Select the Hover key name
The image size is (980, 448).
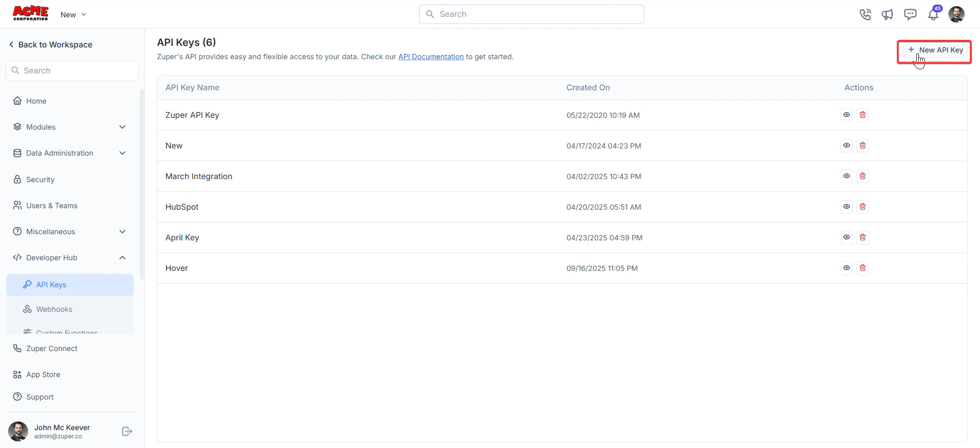click(x=177, y=268)
